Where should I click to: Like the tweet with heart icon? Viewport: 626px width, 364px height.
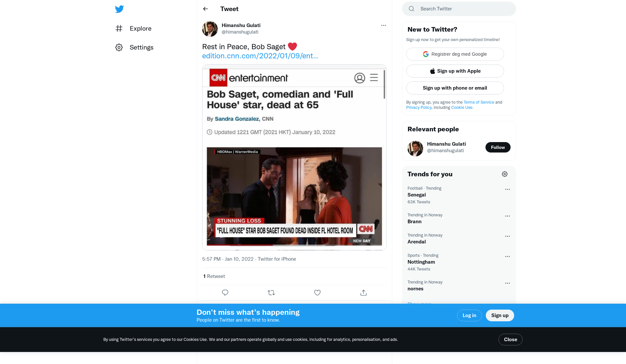[x=317, y=293]
